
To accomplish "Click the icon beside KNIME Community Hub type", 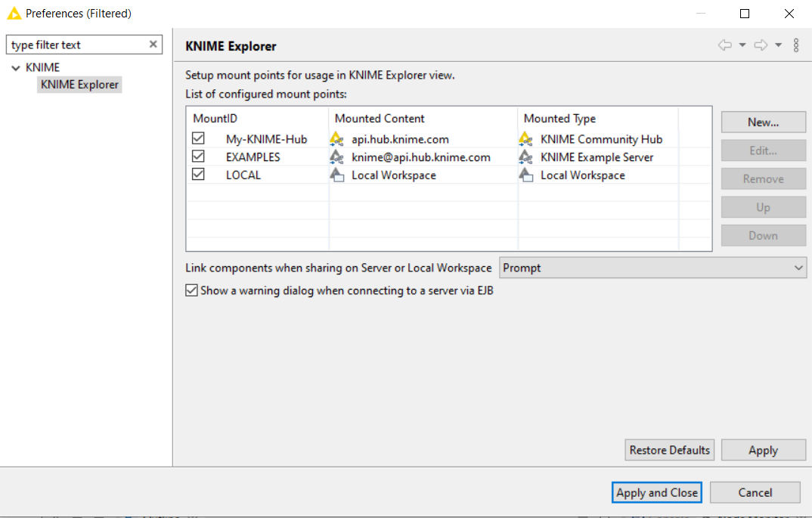I will click(x=525, y=139).
